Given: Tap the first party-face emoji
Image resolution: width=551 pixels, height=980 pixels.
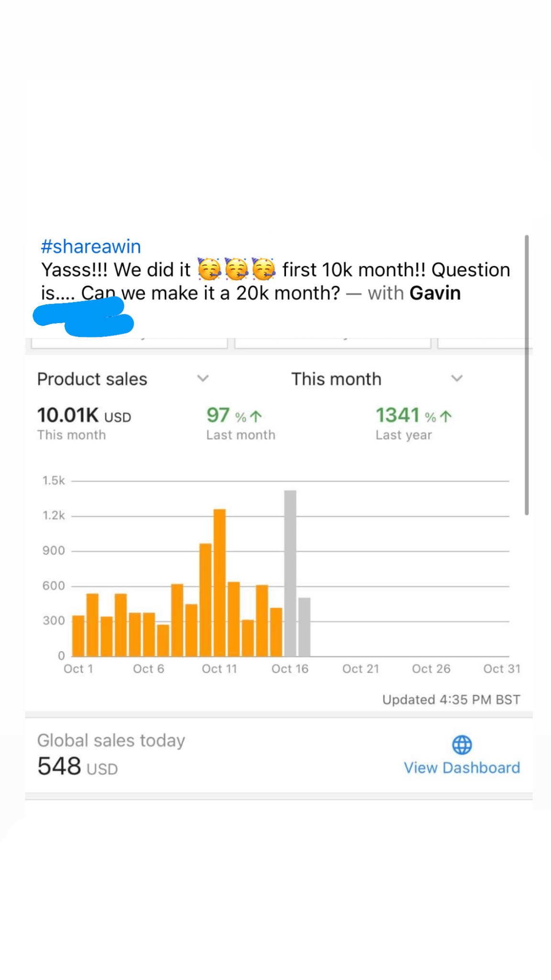Looking at the screenshot, I should pyautogui.click(x=209, y=269).
